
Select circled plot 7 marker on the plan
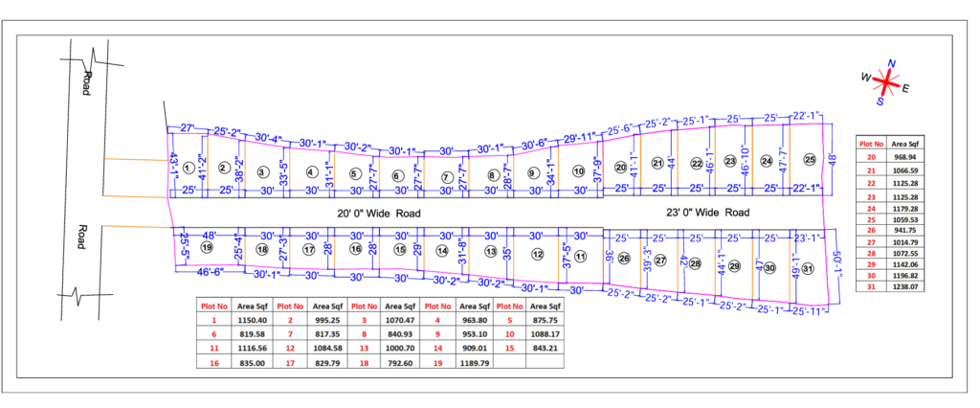point(446,178)
